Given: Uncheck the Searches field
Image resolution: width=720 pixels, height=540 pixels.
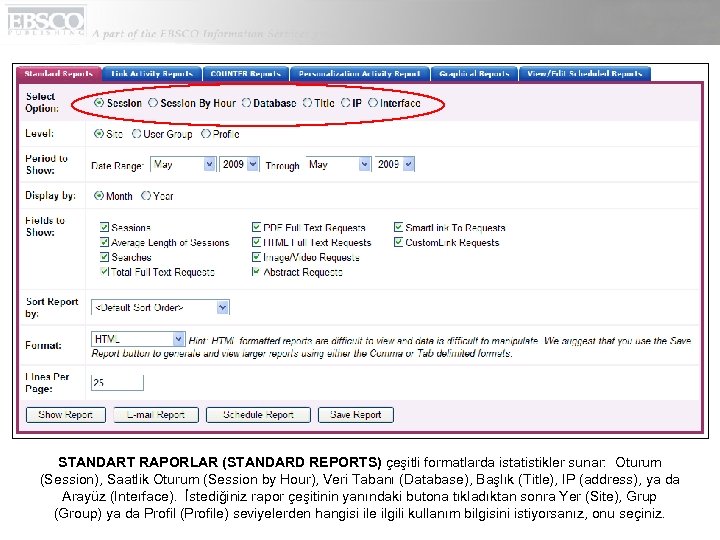Looking at the screenshot, I should click(104, 257).
